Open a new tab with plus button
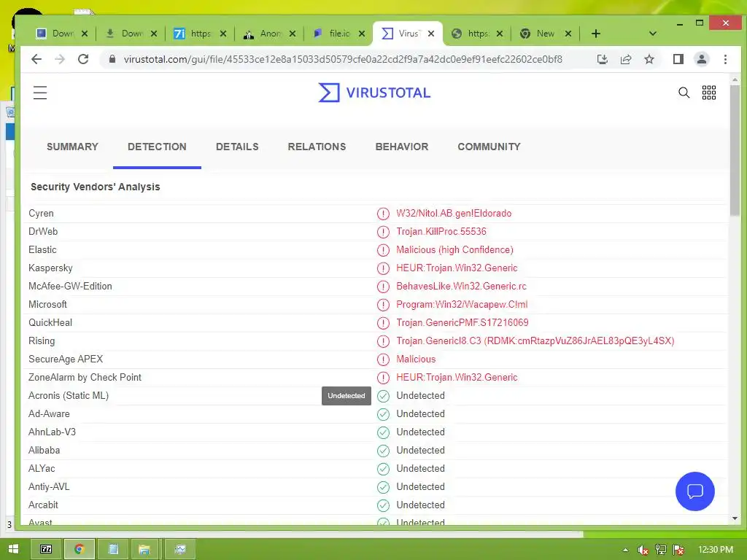747x560 pixels. click(x=595, y=34)
